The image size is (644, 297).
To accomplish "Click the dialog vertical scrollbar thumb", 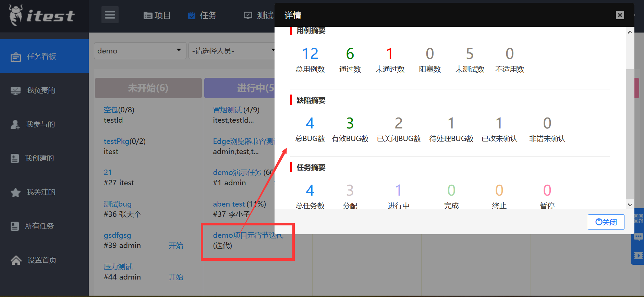I will coord(630,134).
